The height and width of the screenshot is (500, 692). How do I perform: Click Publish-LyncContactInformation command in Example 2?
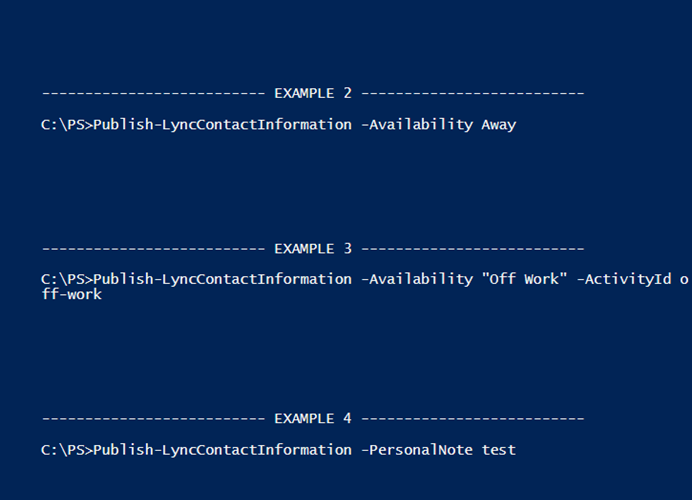[222, 125]
